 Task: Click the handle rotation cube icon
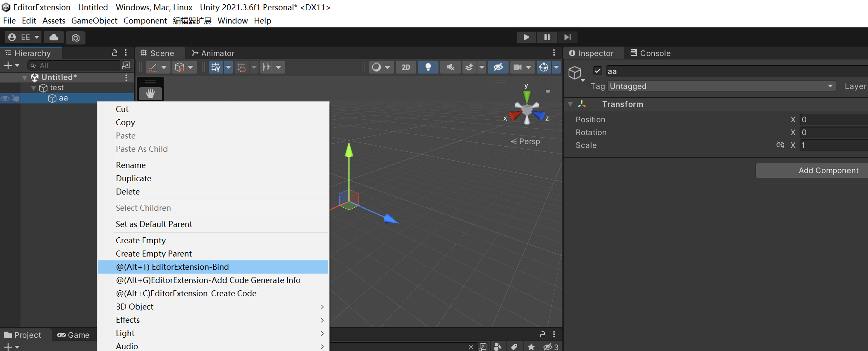coord(180,67)
